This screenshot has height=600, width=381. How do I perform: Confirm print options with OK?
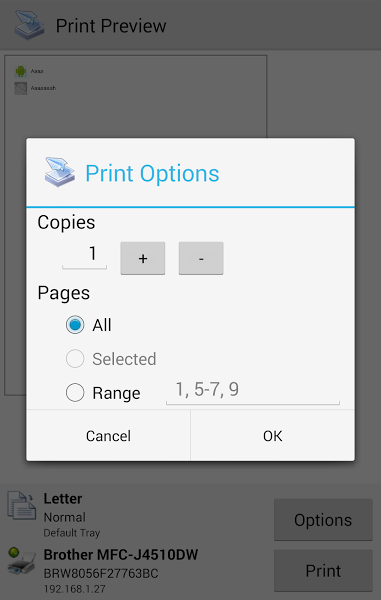point(272,435)
